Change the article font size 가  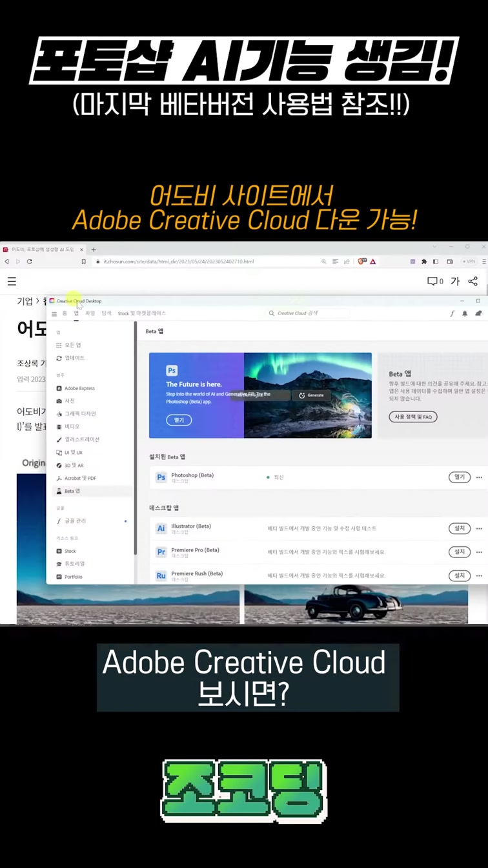point(455,281)
